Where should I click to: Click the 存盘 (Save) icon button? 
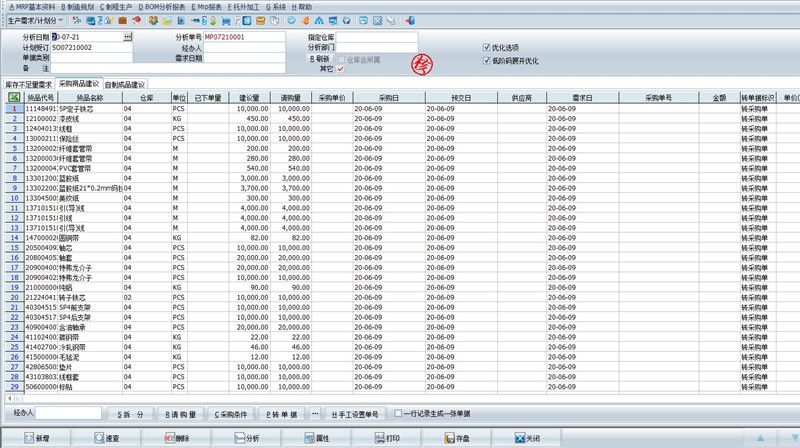[455, 438]
